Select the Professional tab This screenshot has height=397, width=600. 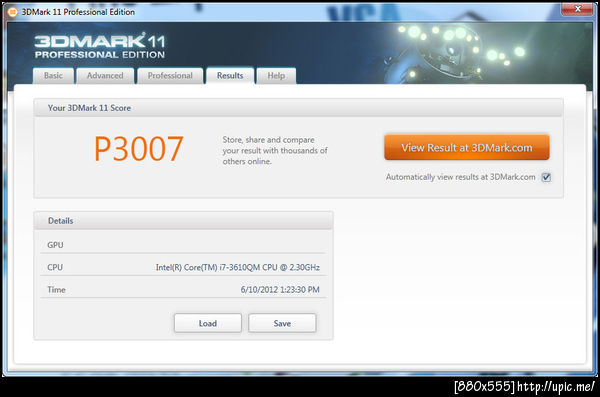pyautogui.click(x=170, y=76)
